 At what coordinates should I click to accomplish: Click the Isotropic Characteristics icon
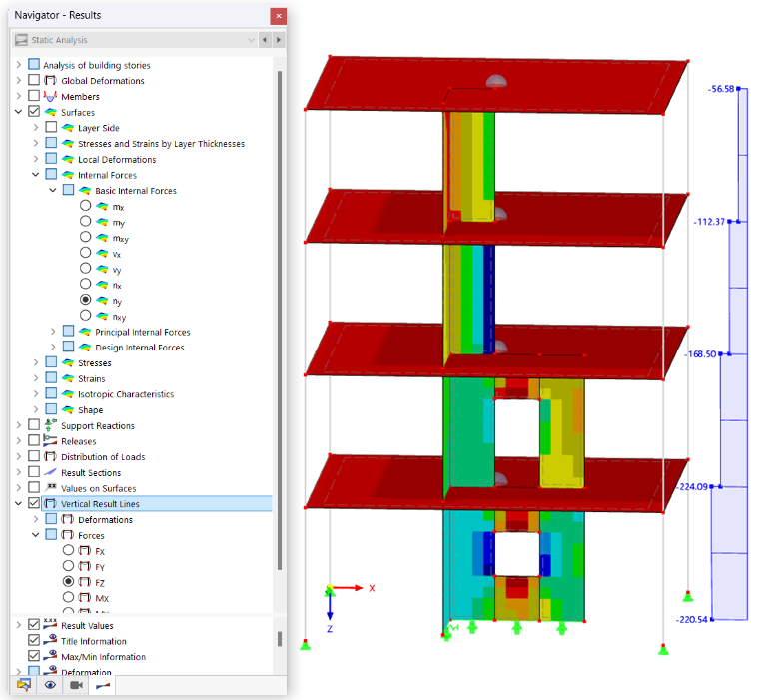(67, 394)
